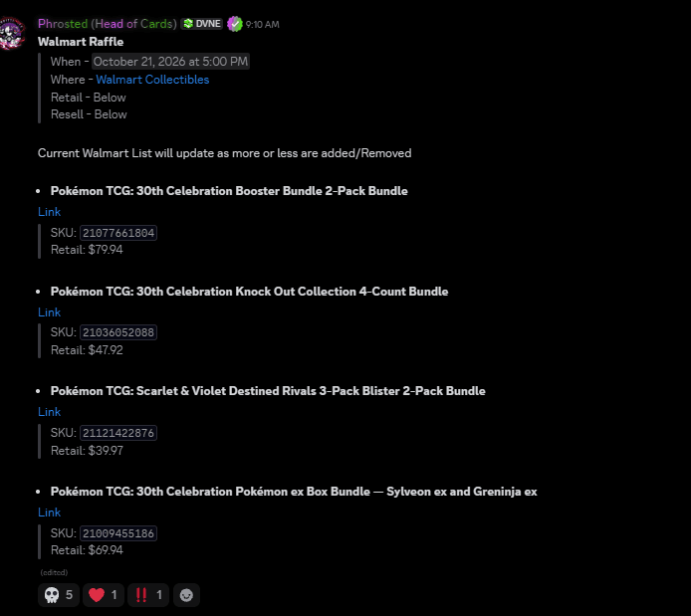The height and width of the screenshot is (616, 691).
Task: Select SKU code 21009455186
Action: 118,533
